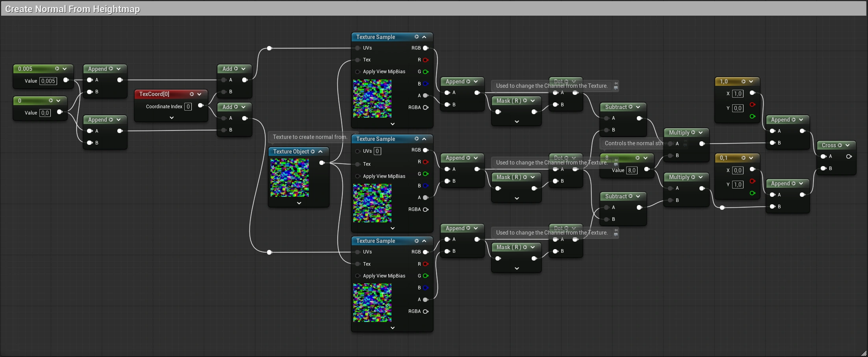The image size is (868, 357).
Task: Select input pin B on the Cross node
Action: (x=823, y=168)
